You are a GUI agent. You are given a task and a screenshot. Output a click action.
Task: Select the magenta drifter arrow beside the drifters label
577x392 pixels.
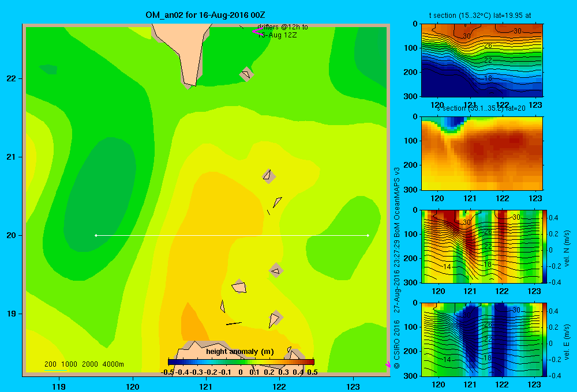258,32
